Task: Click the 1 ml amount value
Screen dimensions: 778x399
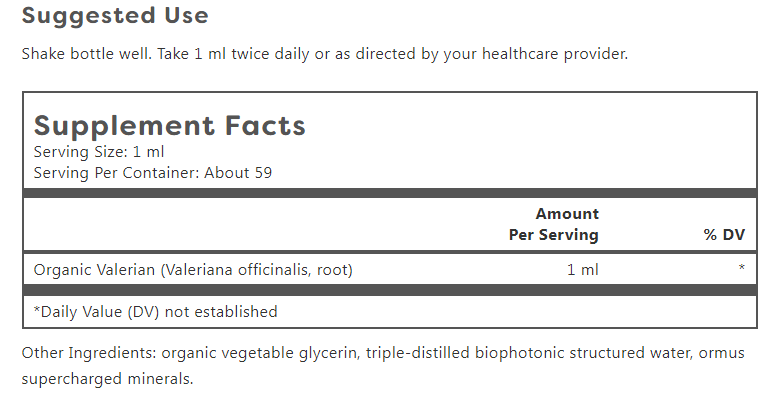Action: pyautogui.click(x=583, y=270)
